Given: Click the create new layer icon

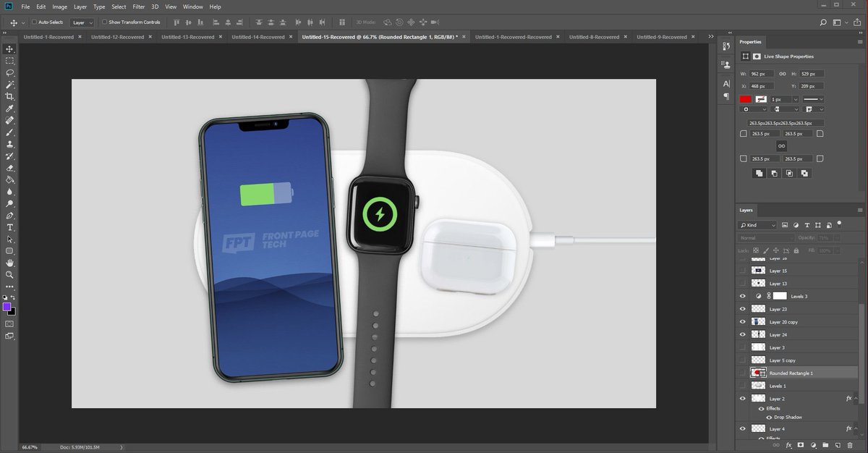Looking at the screenshot, I should [x=838, y=445].
